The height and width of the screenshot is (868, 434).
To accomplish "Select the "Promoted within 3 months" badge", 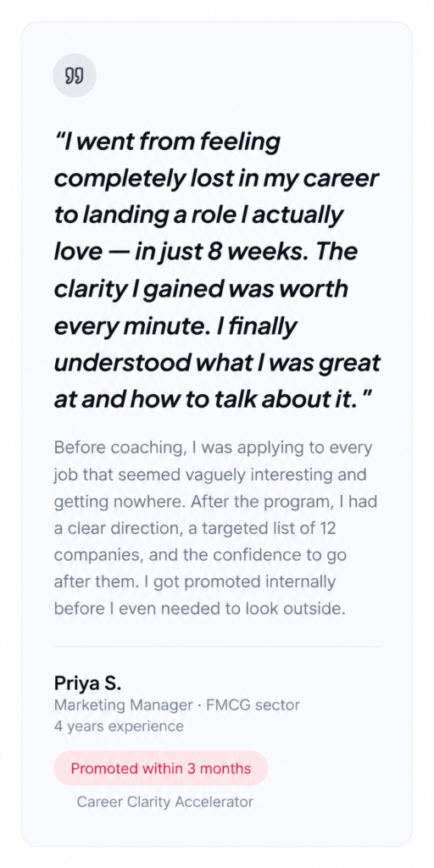I will point(160,768).
